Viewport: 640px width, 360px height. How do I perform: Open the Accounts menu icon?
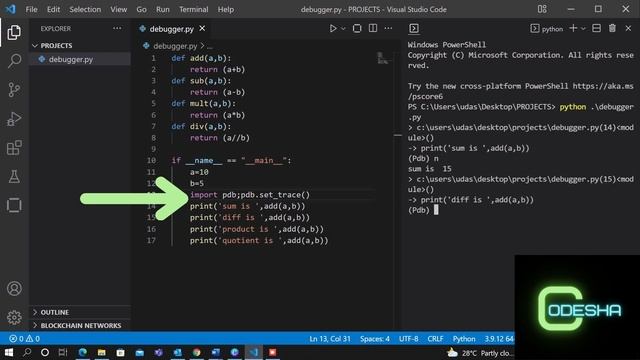coord(14,288)
